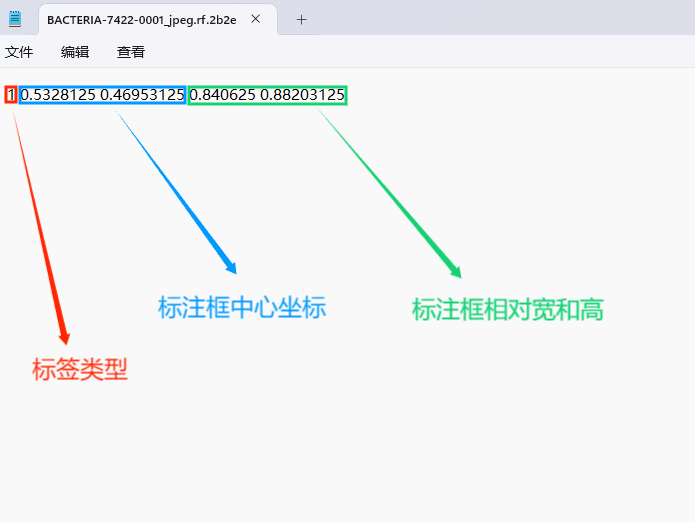Image resolution: width=695 pixels, height=522 pixels.
Task: Click the value 0.46953125
Action: tap(142, 94)
